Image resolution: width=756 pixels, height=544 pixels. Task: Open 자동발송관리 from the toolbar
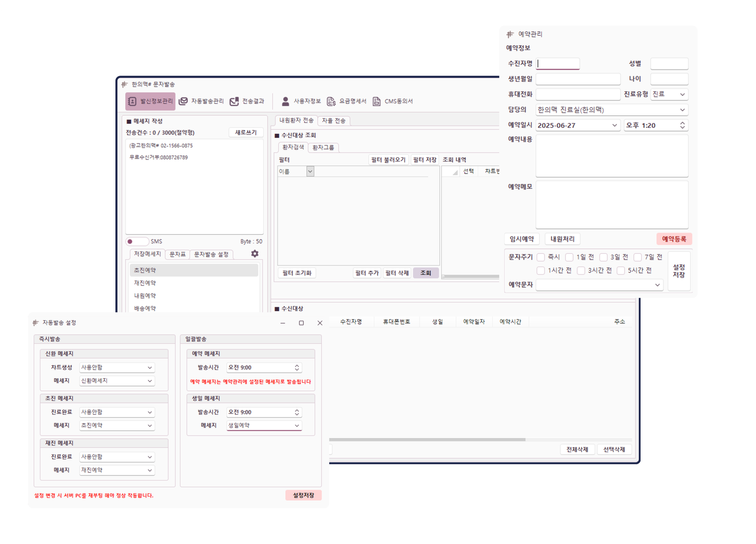coord(201,101)
